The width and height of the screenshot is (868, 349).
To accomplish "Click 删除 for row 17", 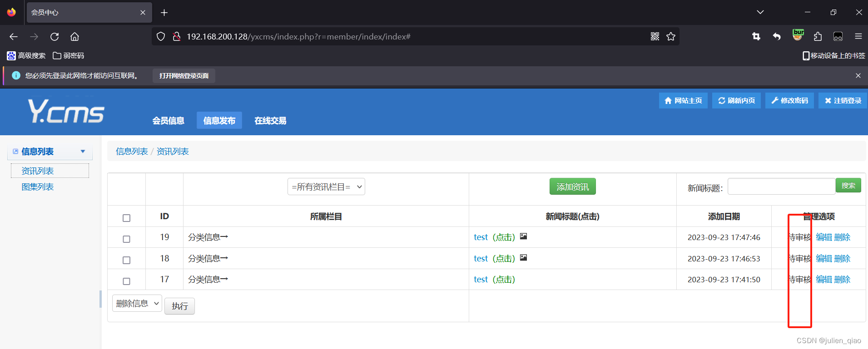I will (842, 280).
